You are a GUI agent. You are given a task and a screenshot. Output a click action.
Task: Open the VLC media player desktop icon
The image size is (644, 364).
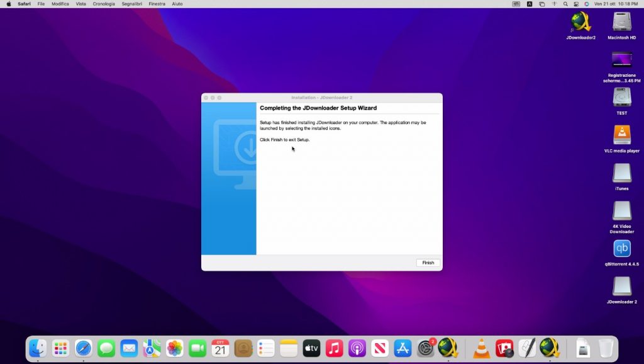(x=621, y=135)
